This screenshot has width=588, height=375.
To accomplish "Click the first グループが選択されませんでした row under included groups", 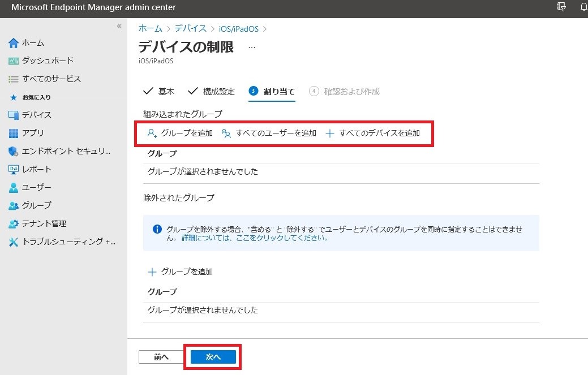I will point(341,172).
